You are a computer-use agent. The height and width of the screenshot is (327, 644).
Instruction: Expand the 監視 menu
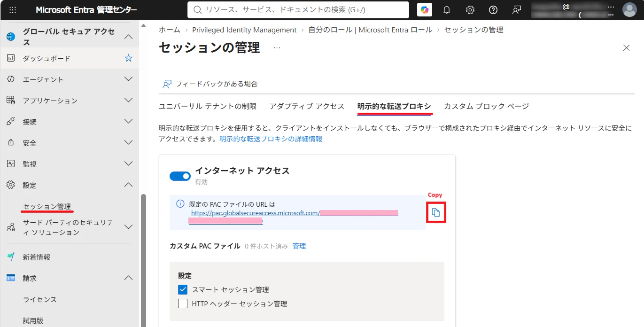point(128,164)
